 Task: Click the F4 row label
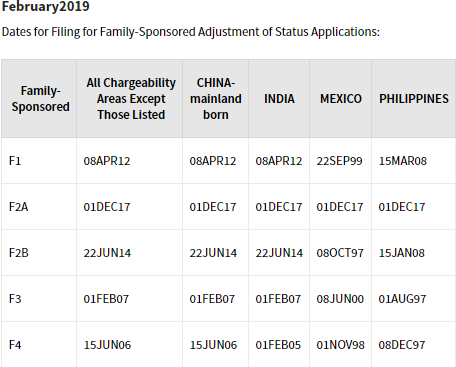coord(15,345)
